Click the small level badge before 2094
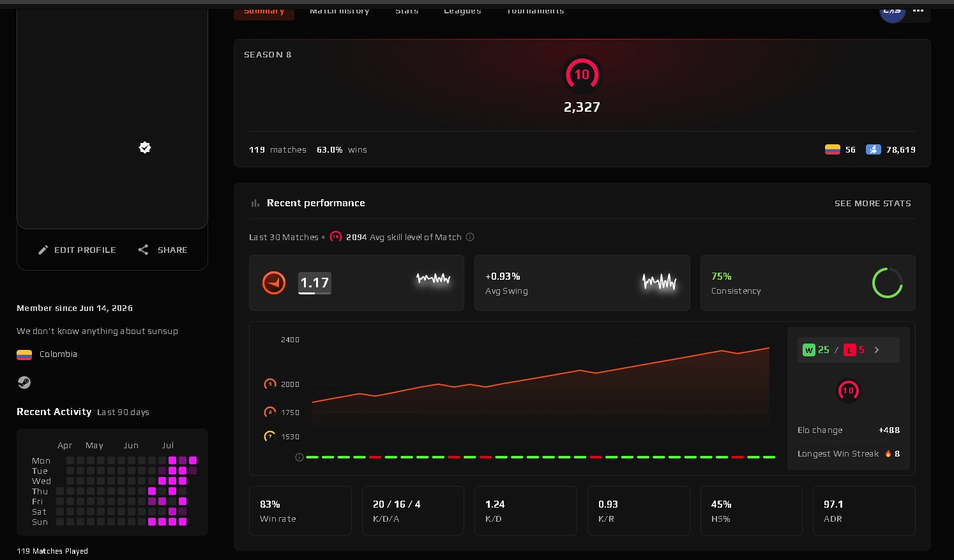 pyautogui.click(x=336, y=237)
